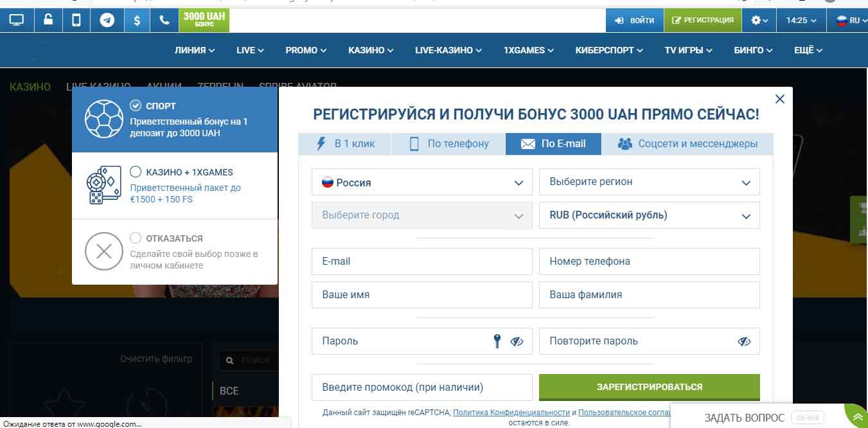868x428 pixels.
Task: Open the TV Игры menu
Action: click(689, 50)
